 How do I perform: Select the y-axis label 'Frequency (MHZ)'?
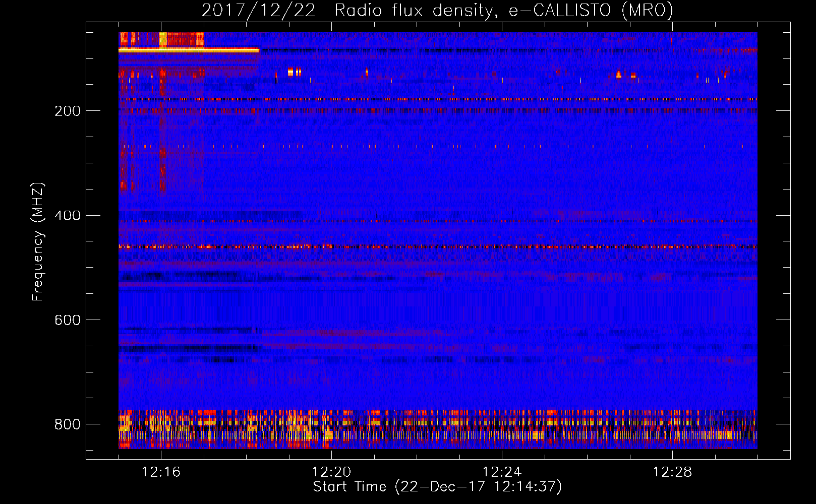click(37, 242)
